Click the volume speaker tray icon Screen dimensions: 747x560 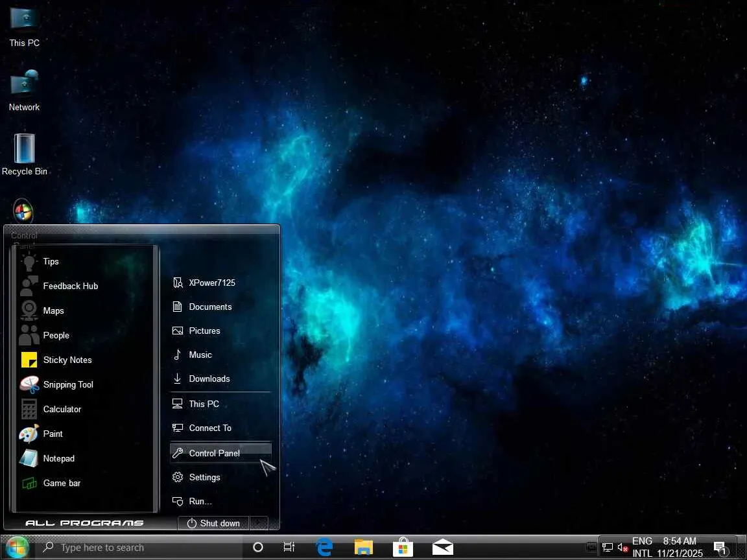pyautogui.click(x=622, y=548)
